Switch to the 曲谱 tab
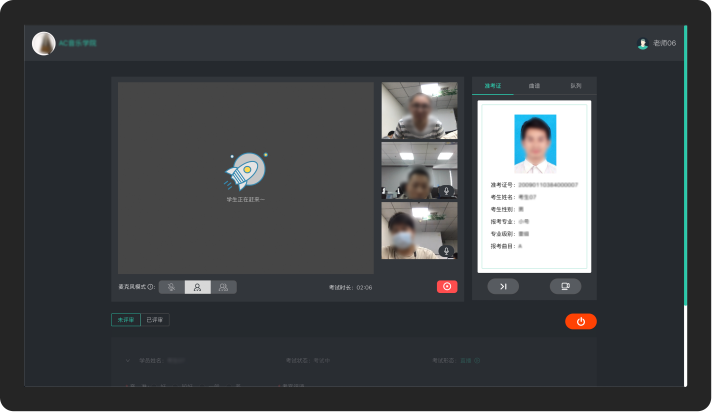Viewport: 712px width, 412px height. coord(534,86)
